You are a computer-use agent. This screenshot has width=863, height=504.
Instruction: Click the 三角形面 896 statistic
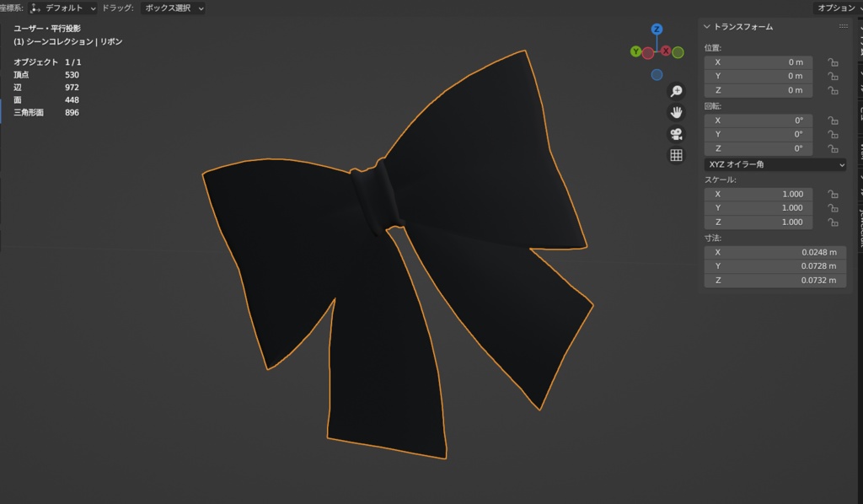tap(46, 113)
